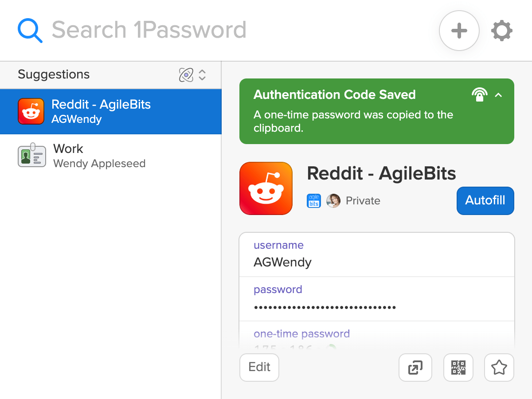
Task: Open the new item plus button
Action: (459, 31)
